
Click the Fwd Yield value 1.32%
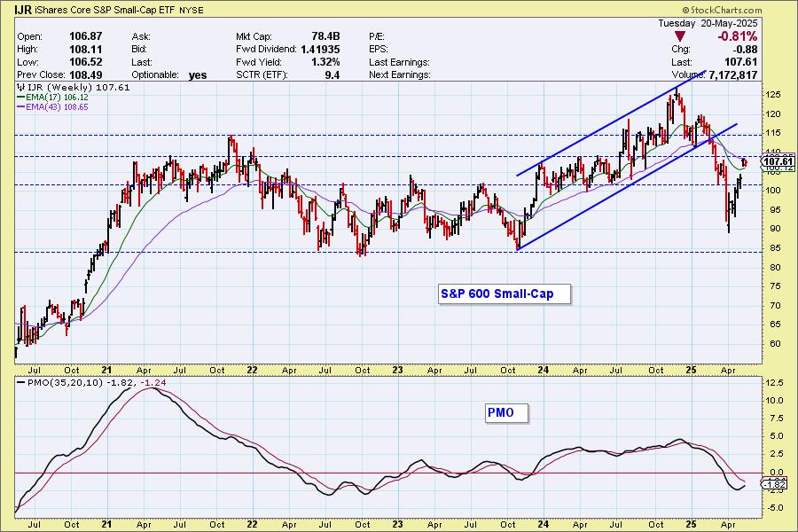pos(325,62)
